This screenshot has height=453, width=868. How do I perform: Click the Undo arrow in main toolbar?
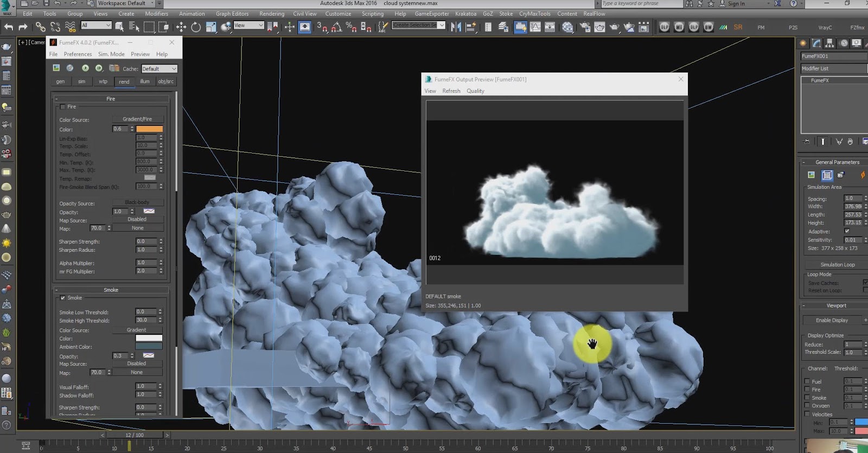click(x=9, y=27)
